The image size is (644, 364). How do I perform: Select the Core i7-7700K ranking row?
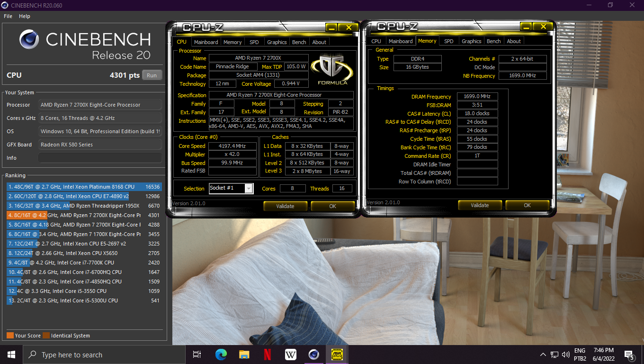pyautogui.click(x=84, y=263)
